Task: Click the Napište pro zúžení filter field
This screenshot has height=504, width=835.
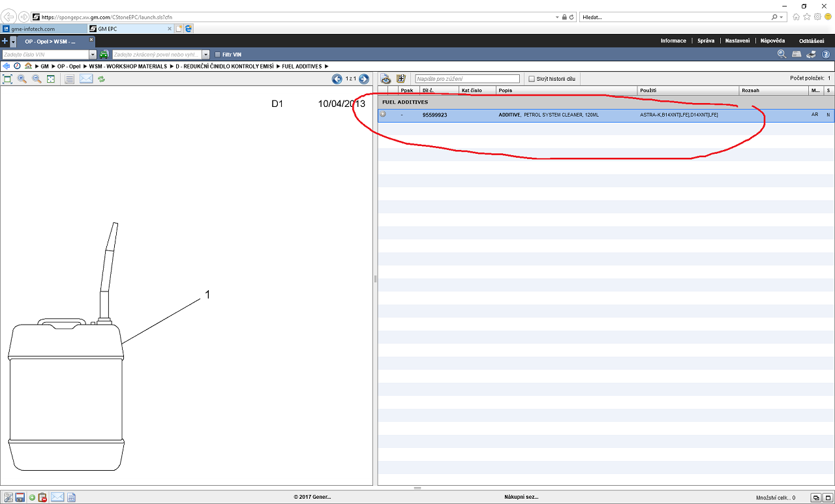Action: click(468, 79)
